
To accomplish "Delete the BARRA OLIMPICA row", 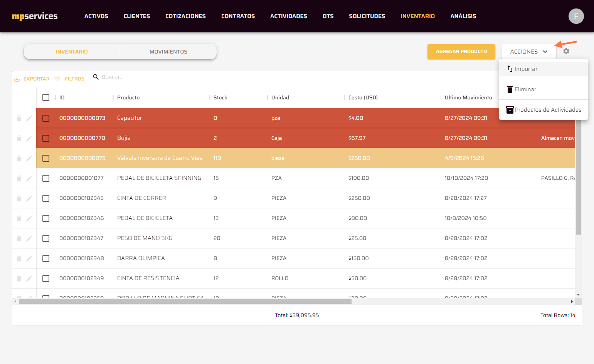I will [x=19, y=258].
